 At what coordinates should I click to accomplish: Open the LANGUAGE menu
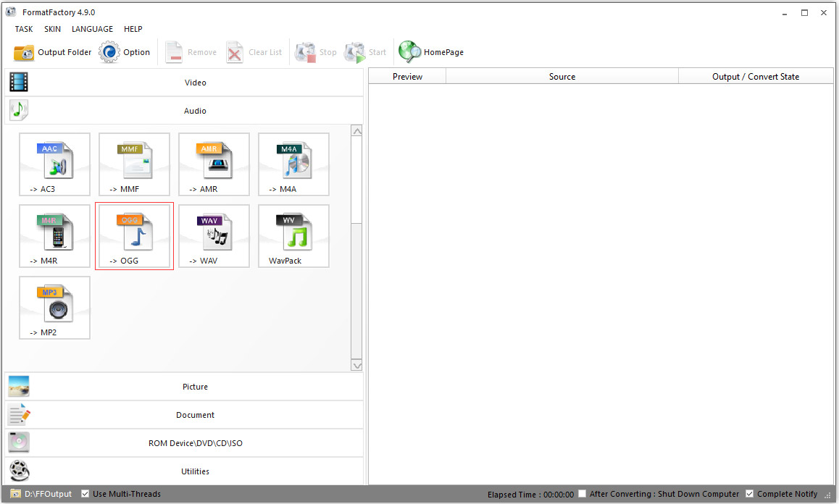[x=92, y=29]
